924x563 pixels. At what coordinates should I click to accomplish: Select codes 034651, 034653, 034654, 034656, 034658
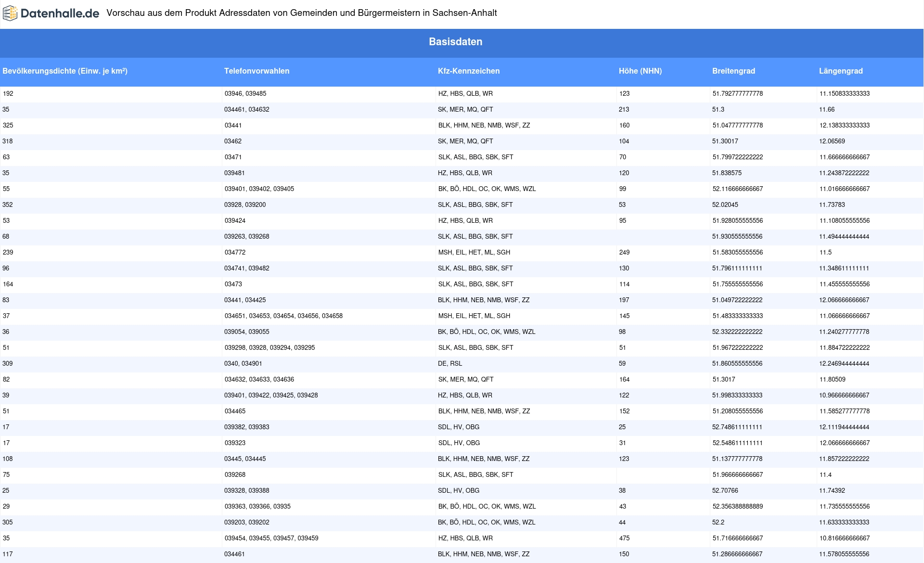pyautogui.click(x=283, y=316)
